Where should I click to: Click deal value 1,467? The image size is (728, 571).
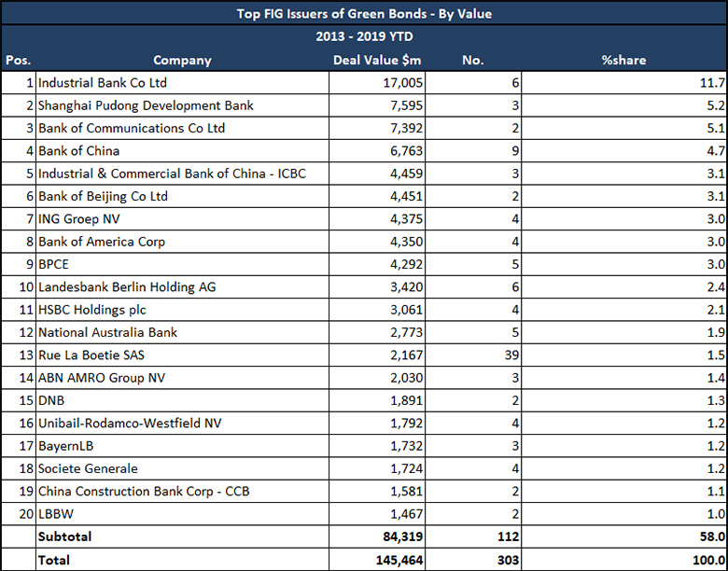[x=377, y=515]
